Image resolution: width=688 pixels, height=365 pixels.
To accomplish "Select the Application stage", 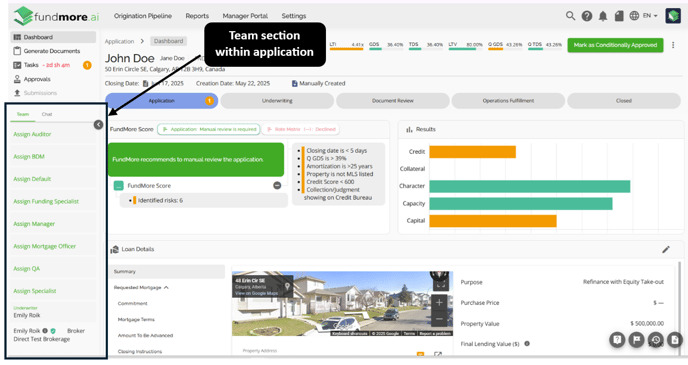I will tap(161, 101).
